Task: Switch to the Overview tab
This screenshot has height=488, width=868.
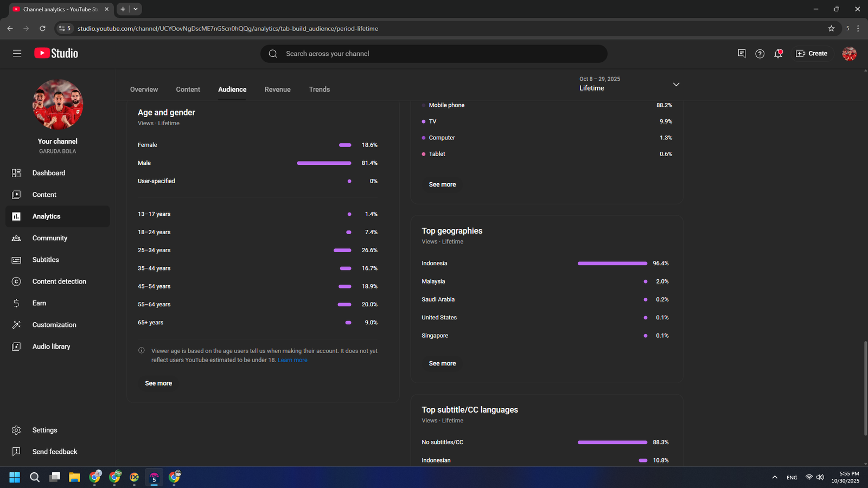Action: point(144,89)
